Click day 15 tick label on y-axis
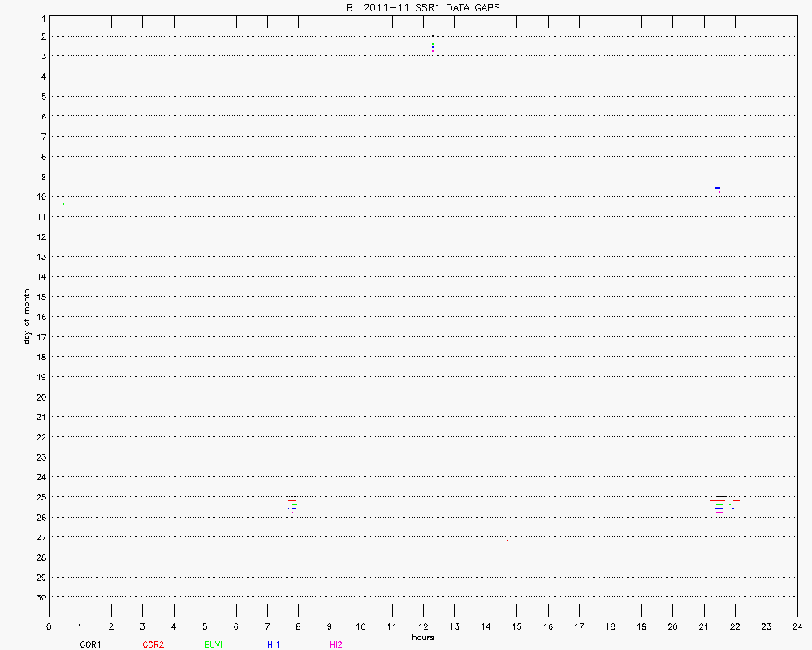This screenshot has width=812, height=650. [39, 297]
